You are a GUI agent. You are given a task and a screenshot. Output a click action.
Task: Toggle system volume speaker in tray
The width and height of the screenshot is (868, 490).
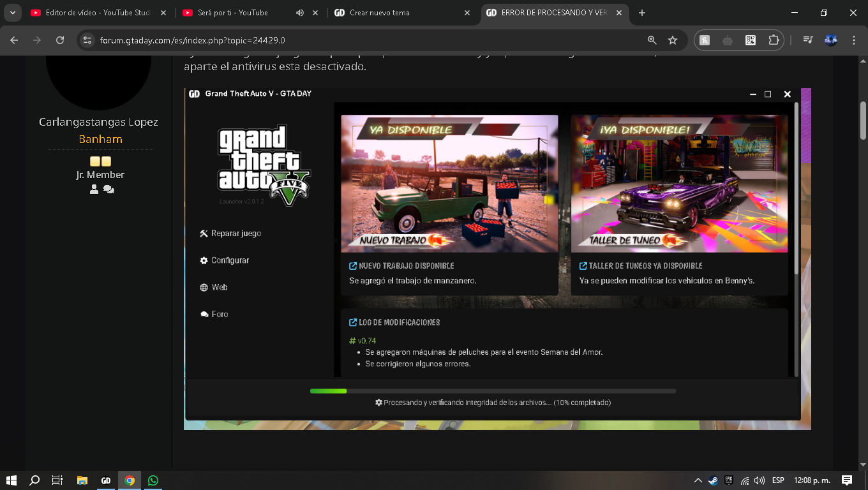(x=759, y=480)
